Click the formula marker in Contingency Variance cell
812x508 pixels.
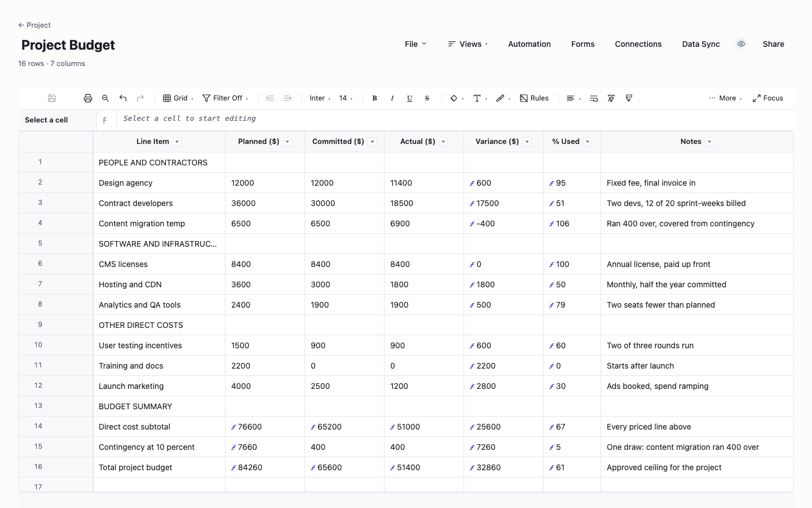pyautogui.click(x=472, y=448)
